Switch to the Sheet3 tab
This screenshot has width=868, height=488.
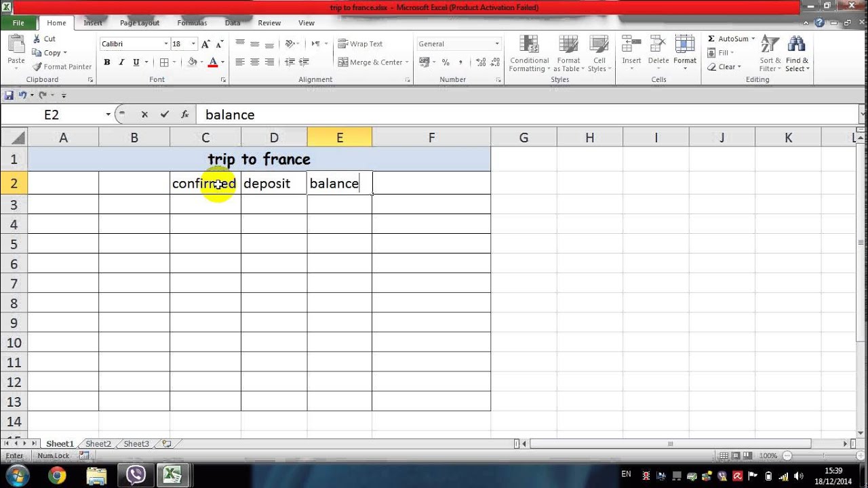[x=136, y=444]
